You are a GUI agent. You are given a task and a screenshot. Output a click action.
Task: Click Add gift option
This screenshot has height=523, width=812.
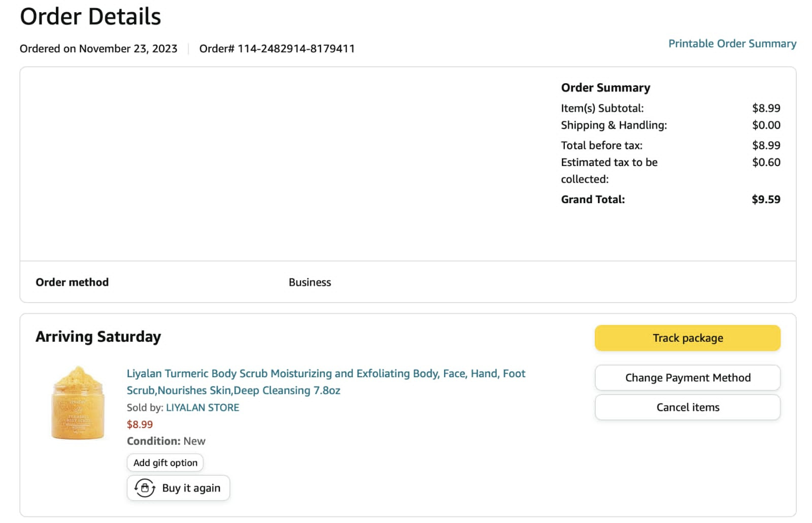tap(165, 463)
